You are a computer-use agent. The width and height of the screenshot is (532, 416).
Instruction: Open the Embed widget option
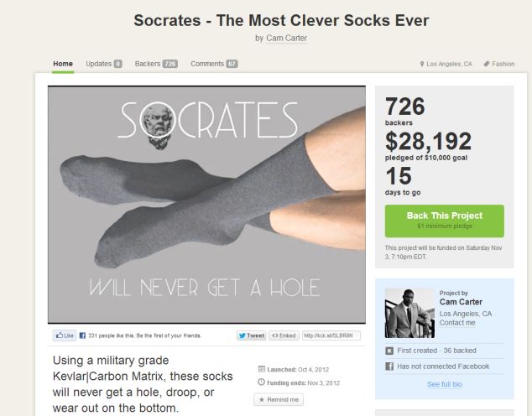point(283,335)
